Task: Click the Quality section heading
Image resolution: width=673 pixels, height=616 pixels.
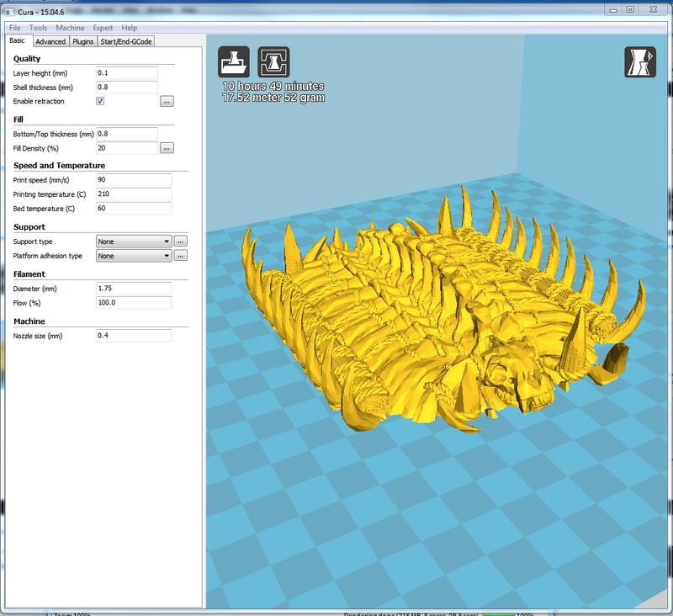Action: (27, 59)
